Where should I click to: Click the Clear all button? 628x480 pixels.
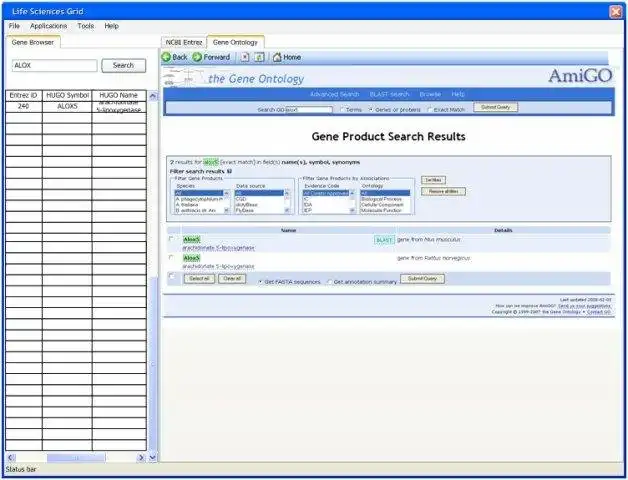coord(232,278)
